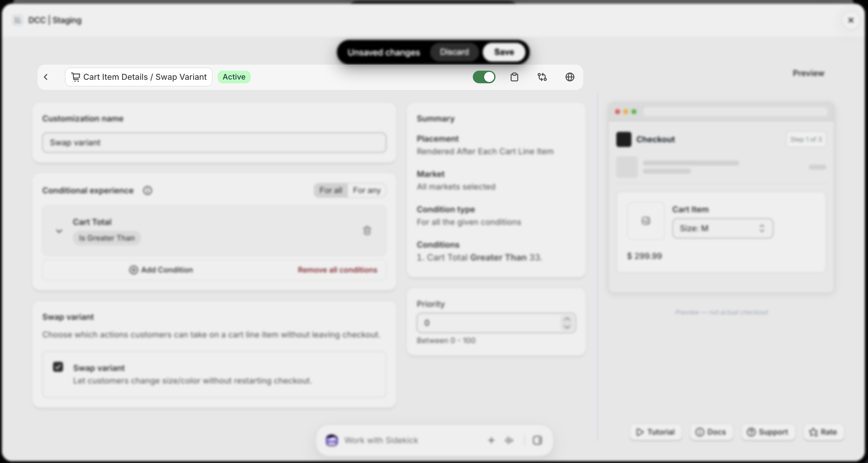
Task: Close the DCC Staging app window
Action: pos(850,20)
